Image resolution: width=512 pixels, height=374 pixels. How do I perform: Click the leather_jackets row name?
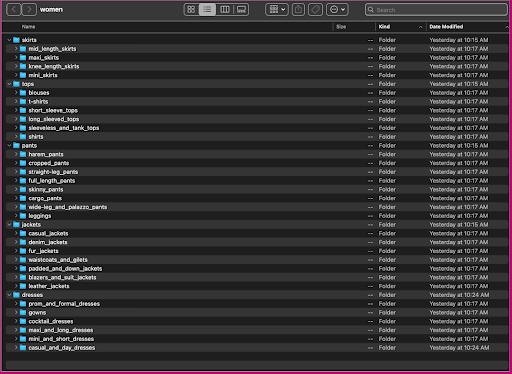tap(49, 286)
